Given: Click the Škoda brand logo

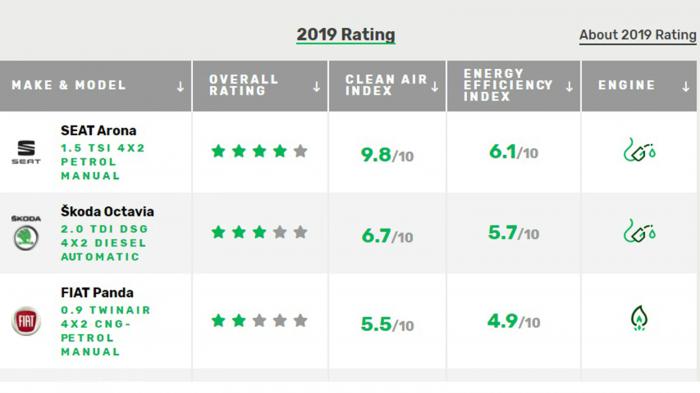Looking at the screenshot, I should pos(26,233).
